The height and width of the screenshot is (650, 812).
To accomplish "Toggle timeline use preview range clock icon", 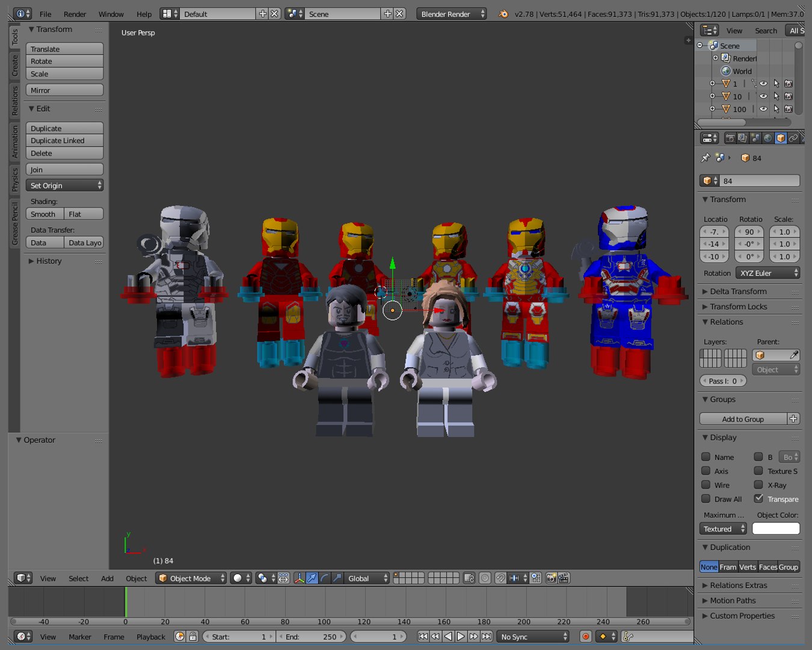I will 179,636.
